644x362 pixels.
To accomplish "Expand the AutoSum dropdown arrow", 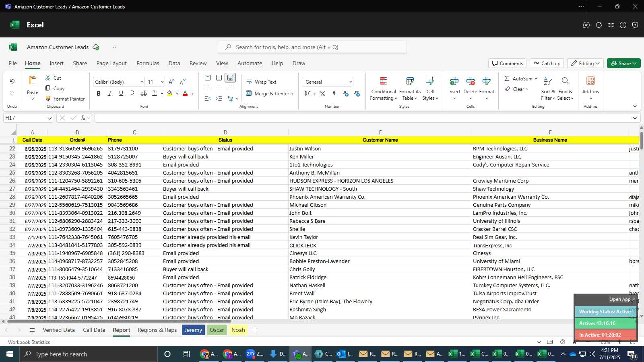I will (x=536, y=78).
